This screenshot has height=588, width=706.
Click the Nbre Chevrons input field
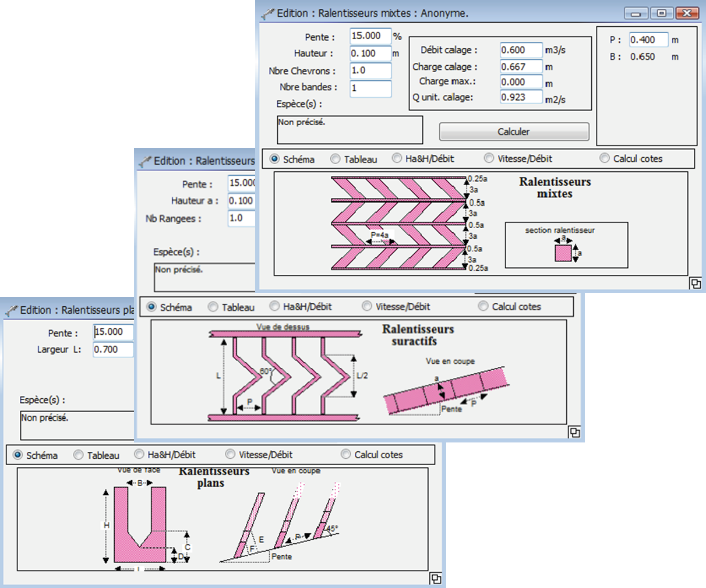click(x=370, y=70)
